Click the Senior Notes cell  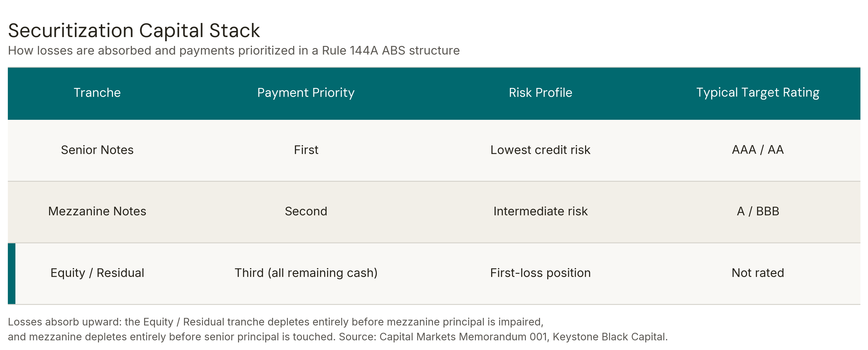point(97,150)
